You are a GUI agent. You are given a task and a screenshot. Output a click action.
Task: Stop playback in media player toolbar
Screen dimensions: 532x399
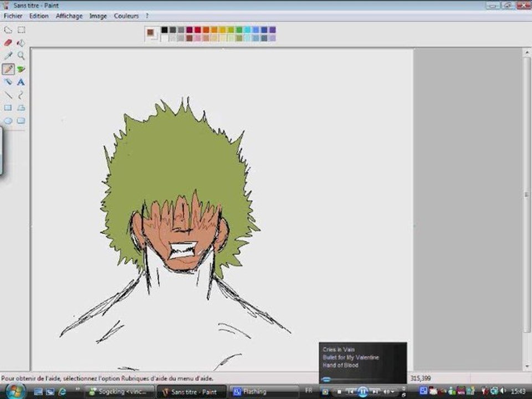click(339, 392)
